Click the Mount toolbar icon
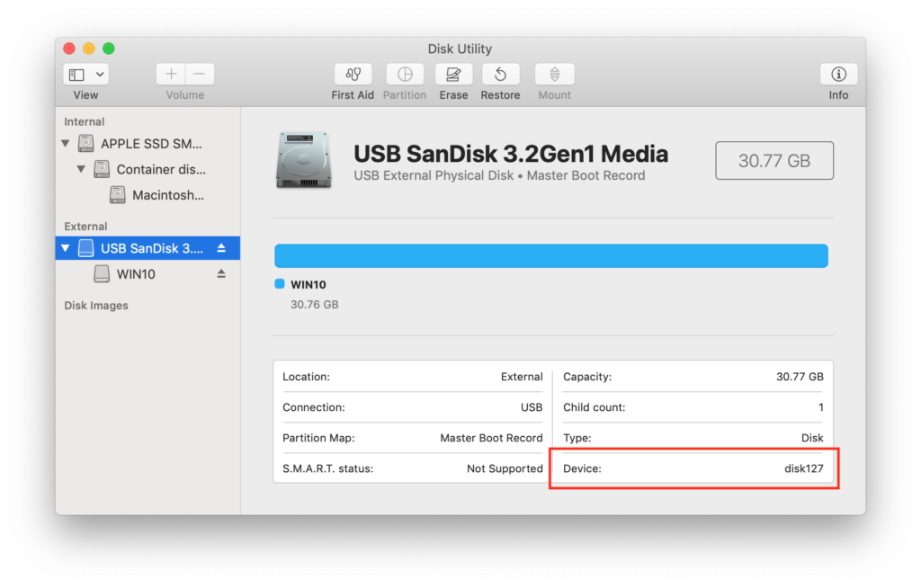This screenshot has width=921, height=588. pos(554,75)
